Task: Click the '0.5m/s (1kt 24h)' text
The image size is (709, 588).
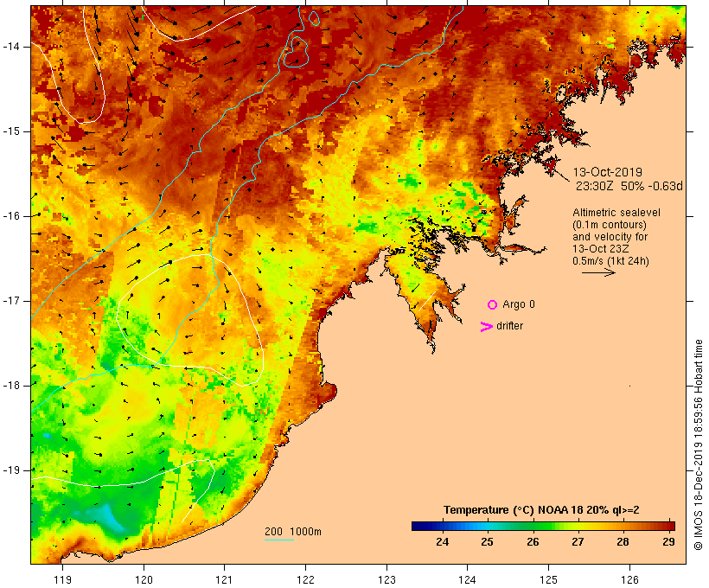Action: tap(610, 261)
